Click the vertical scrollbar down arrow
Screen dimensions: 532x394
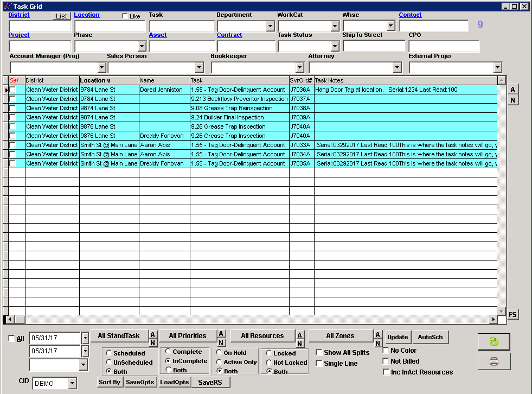tap(502, 311)
